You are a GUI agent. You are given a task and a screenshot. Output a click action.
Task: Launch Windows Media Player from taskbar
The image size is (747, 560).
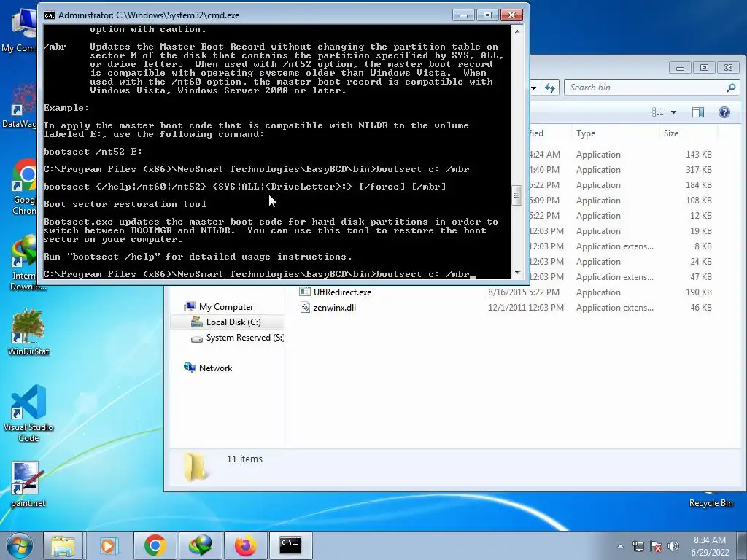(108, 545)
